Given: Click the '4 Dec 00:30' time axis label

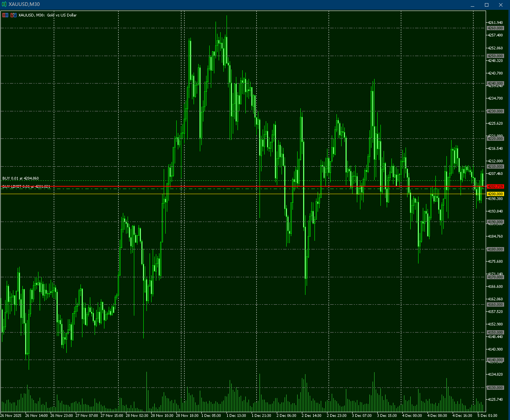Looking at the screenshot, I should [412, 416].
